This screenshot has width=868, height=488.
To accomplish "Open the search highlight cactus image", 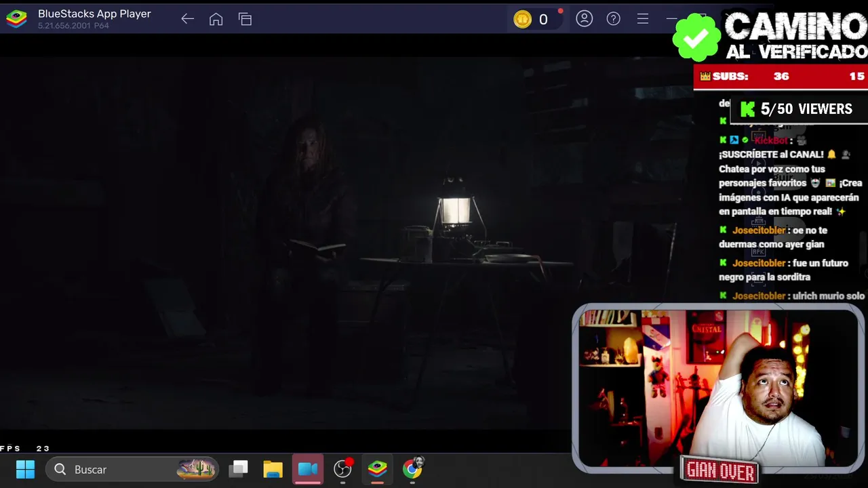I will point(197,469).
